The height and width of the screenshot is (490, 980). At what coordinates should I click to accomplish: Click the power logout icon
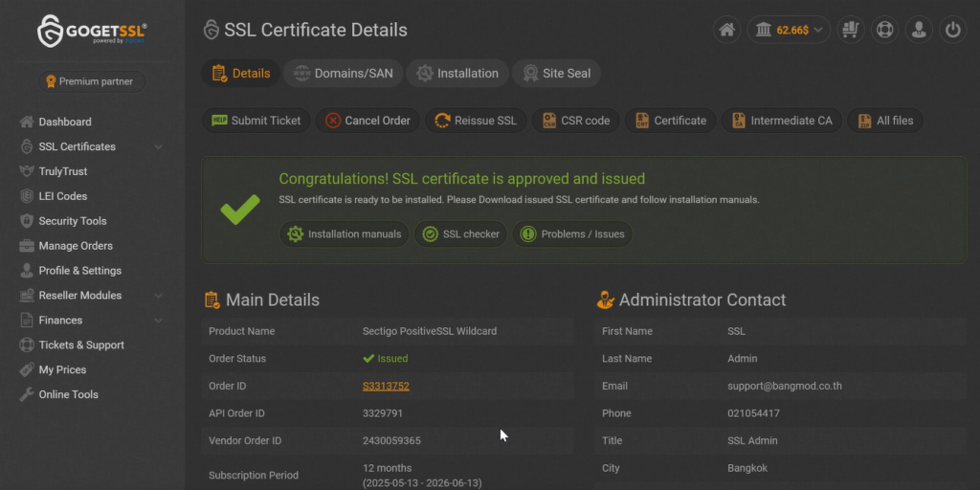coord(952,30)
